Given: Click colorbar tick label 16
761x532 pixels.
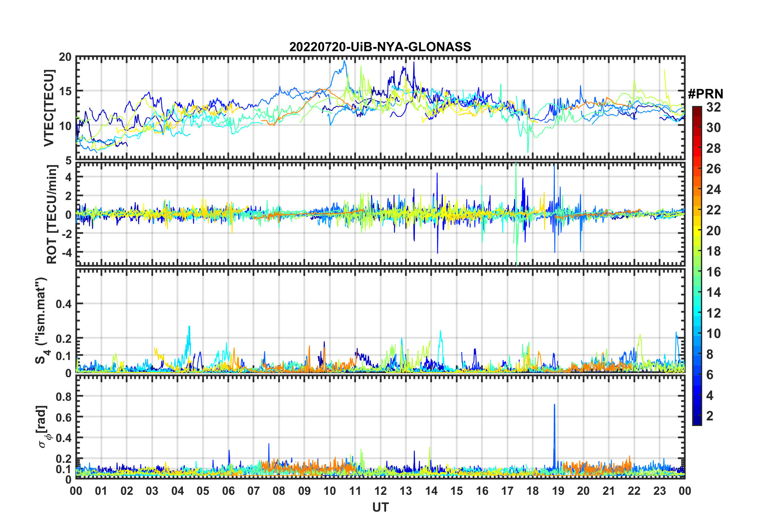Looking at the screenshot, I should point(713,272).
